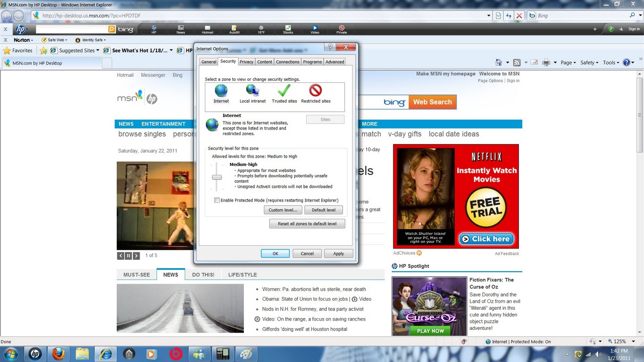Switch to the General tab

click(209, 62)
